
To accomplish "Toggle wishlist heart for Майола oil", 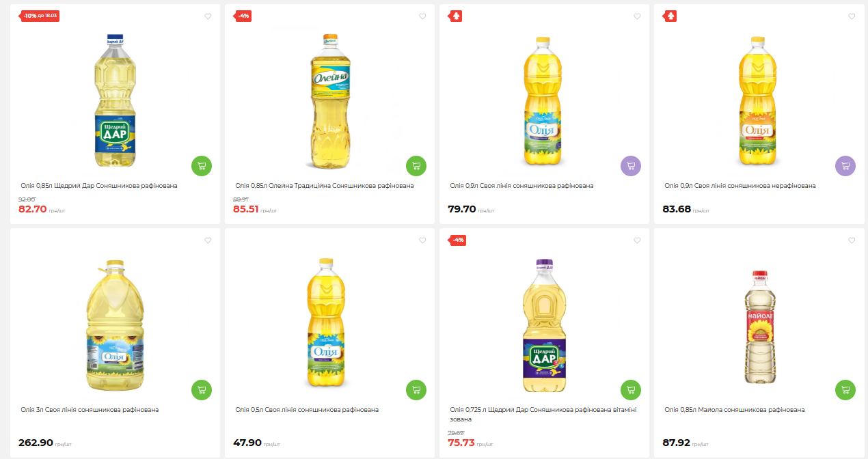I will (852, 240).
